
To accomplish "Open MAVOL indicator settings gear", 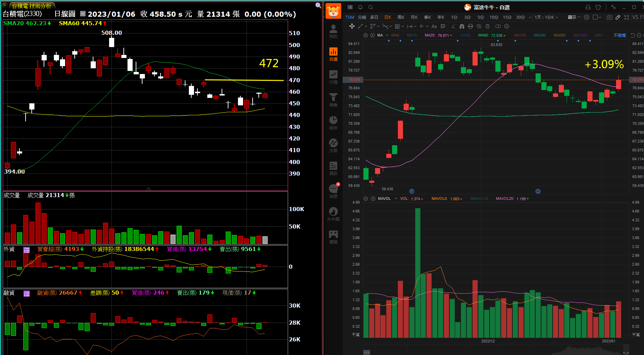I will click(365, 198).
